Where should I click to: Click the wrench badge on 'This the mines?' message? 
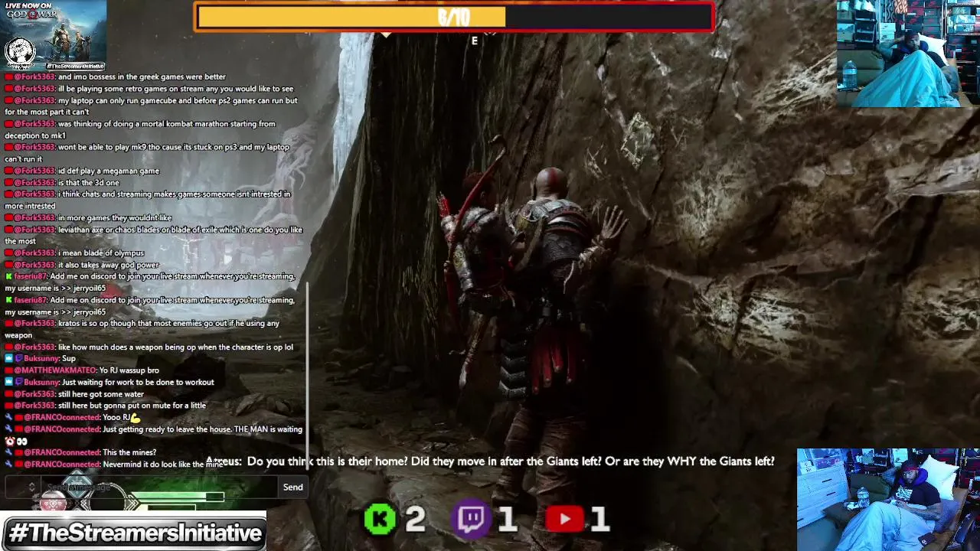pos(8,452)
